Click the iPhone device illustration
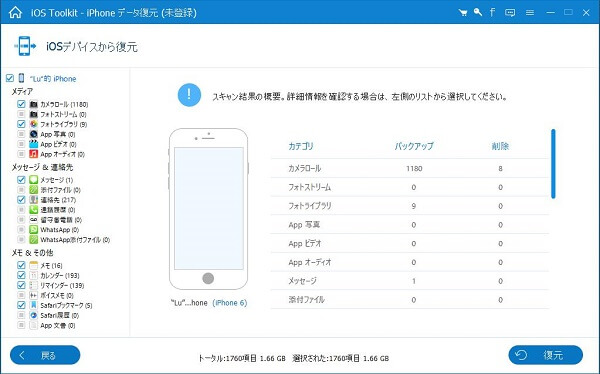The image size is (600, 374). coord(209,209)
